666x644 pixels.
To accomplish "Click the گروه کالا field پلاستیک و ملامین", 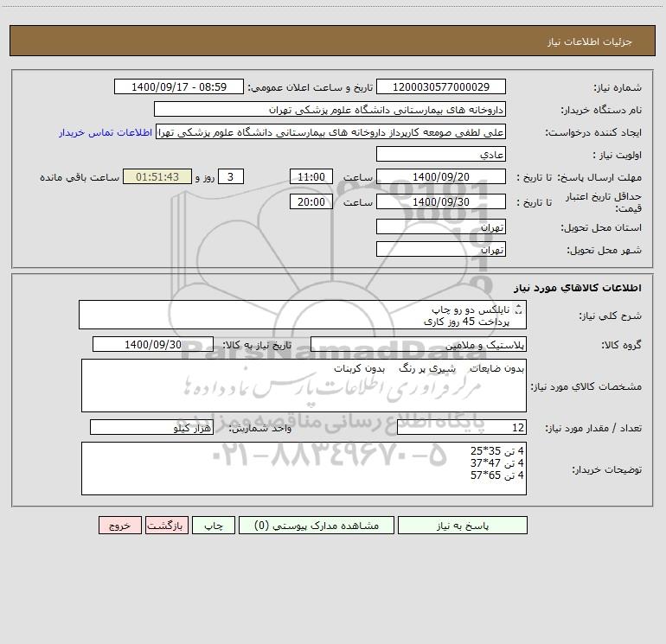I will click(x=419, y=345).
